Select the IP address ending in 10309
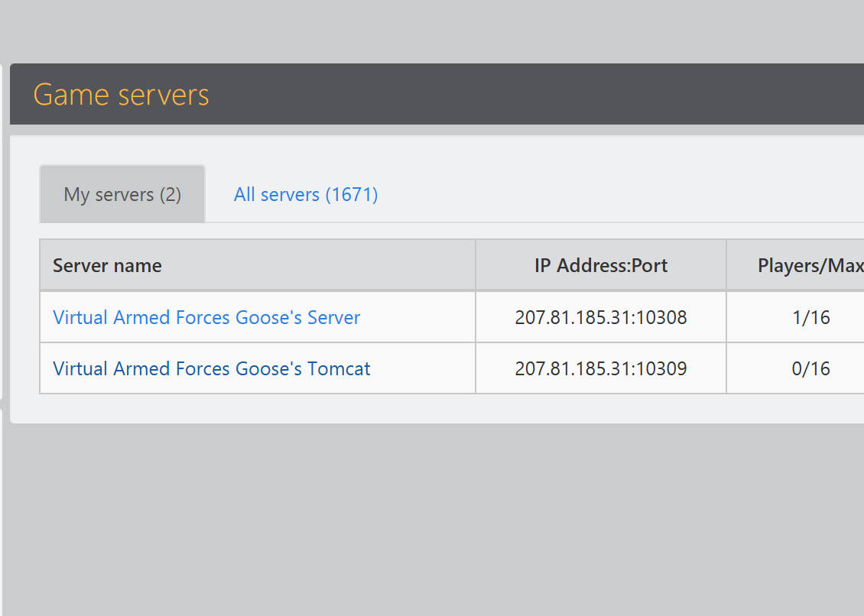 pyautogui.click(x=601, y=368)
